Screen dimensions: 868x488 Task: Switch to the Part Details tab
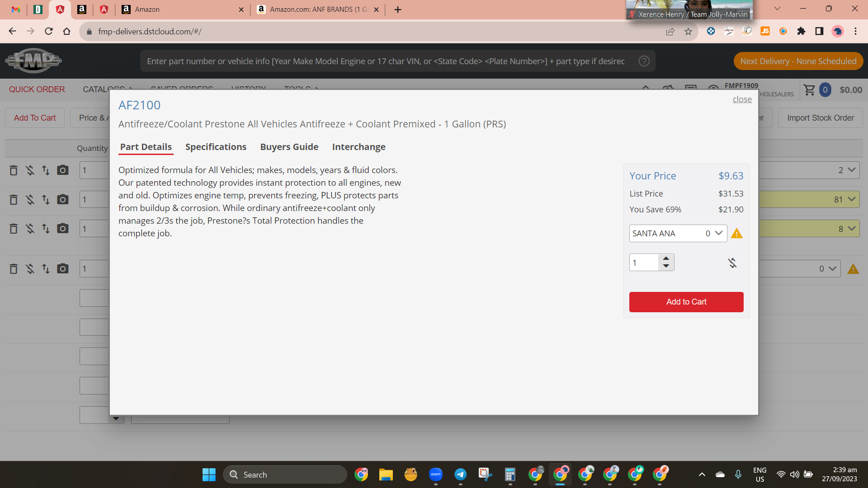point(146,147)
